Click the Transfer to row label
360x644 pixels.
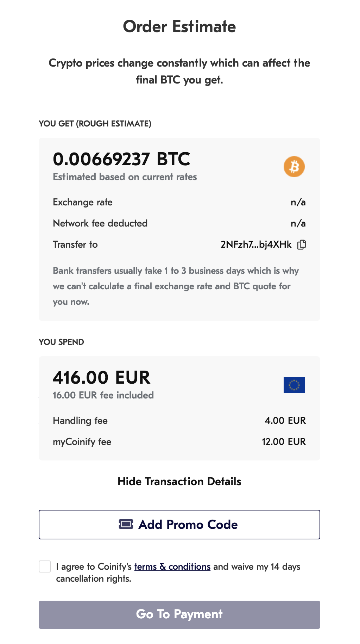point(75,244)
